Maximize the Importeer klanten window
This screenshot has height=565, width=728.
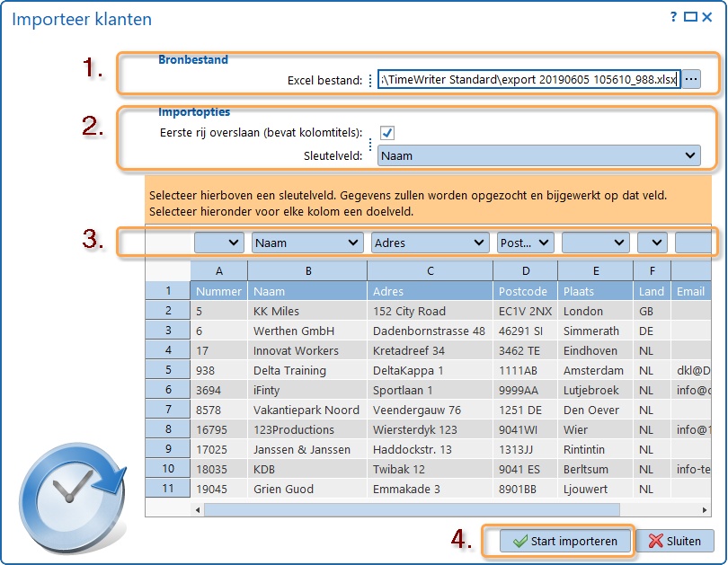690,16
